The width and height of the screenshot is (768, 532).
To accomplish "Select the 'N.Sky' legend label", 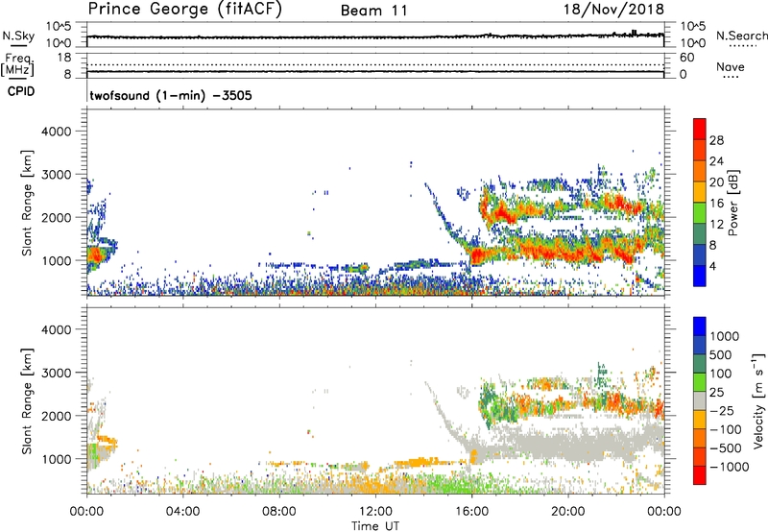I will (18, 36).
